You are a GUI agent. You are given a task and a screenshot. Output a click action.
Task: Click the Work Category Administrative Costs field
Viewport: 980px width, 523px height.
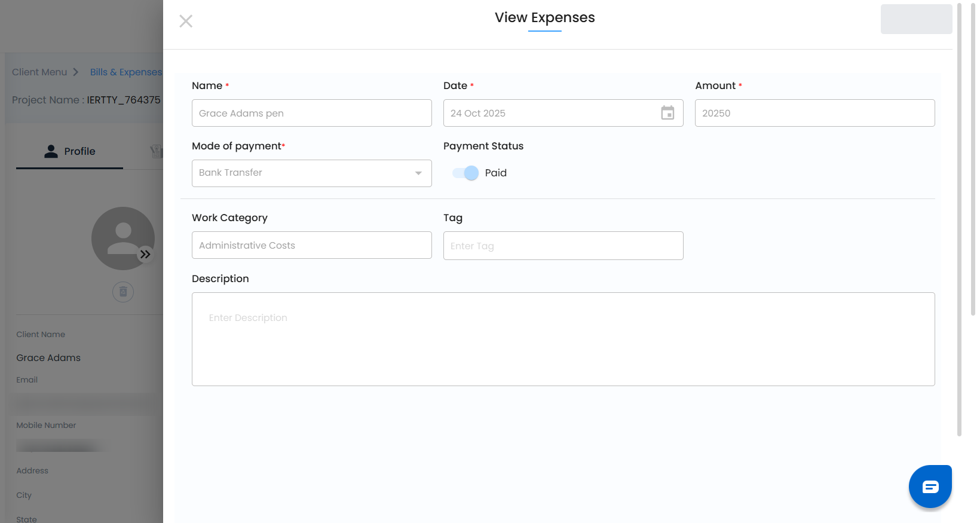[311, 245]
